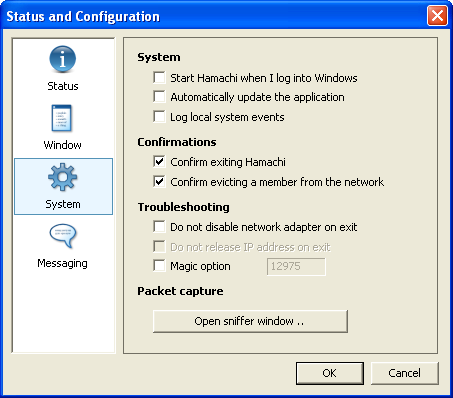Open the Status page via info icon
The height and width of the screenshot is (398, 453).
(x=63, y=59)
